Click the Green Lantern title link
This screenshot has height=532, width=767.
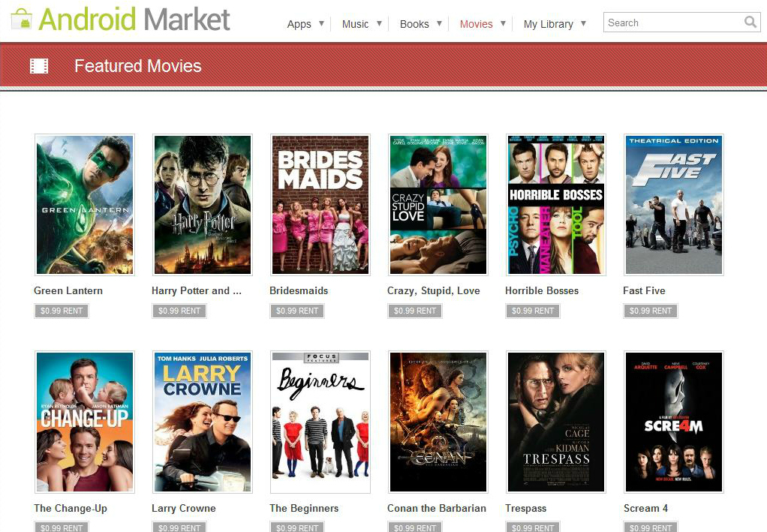[68, 290]
